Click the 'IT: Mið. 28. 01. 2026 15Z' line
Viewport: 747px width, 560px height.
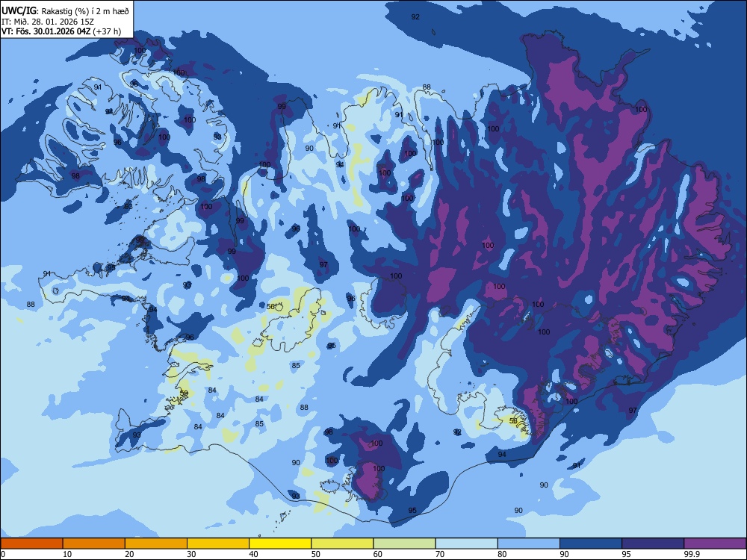[48, 22]
